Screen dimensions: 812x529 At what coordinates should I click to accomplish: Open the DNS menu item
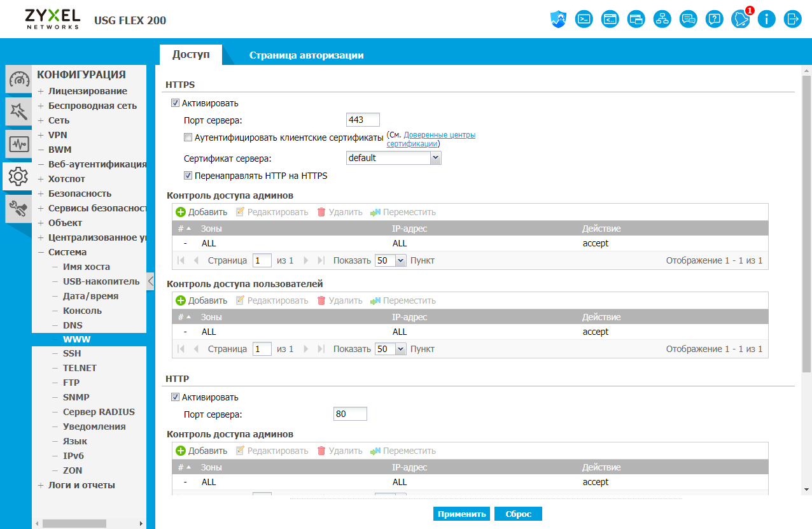tap(73, 325)
